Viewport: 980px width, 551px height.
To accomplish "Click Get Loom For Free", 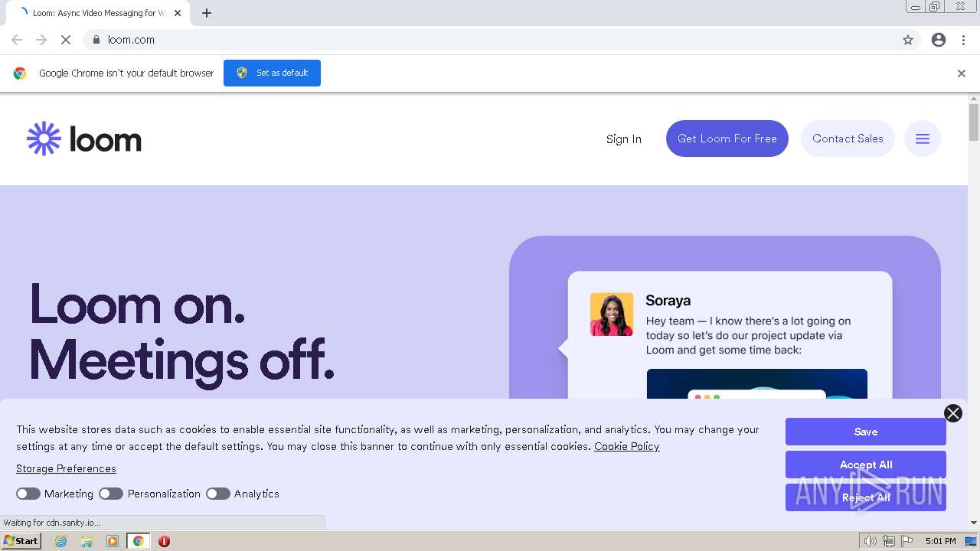I will pyautogui.click(x=727, y=139).
